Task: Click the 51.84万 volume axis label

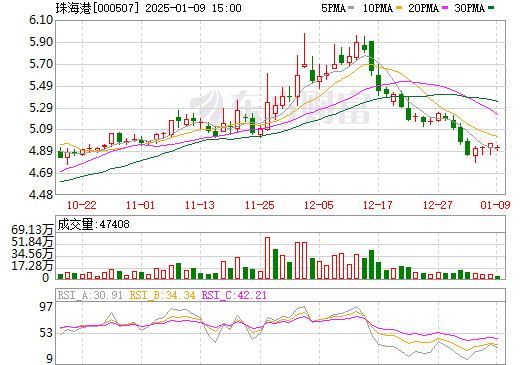Action: (32, 242)
